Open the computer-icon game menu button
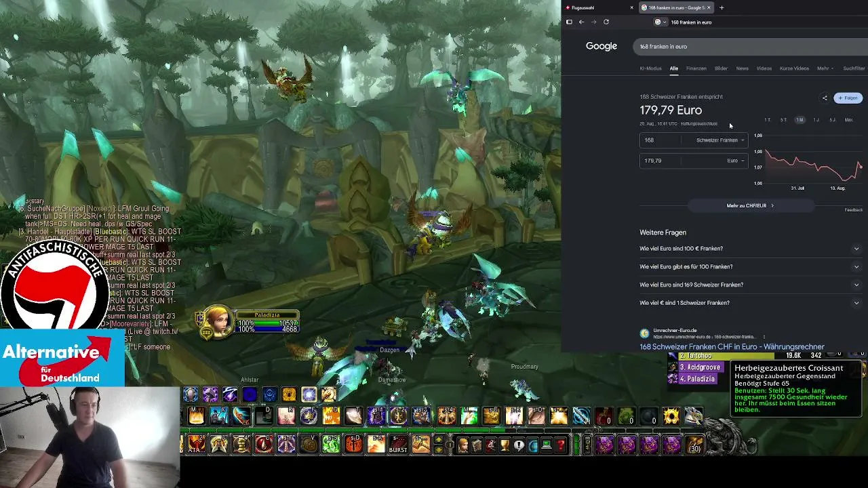This screenshot has width=868, height=488. [547, 445]
